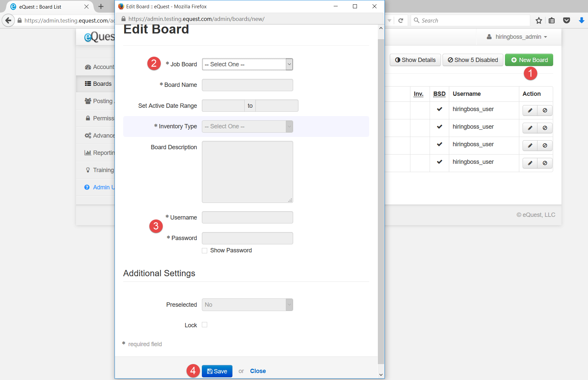Open Permissions in the sidebar
This screenshot has height=380, width=588.
[96, 118]
